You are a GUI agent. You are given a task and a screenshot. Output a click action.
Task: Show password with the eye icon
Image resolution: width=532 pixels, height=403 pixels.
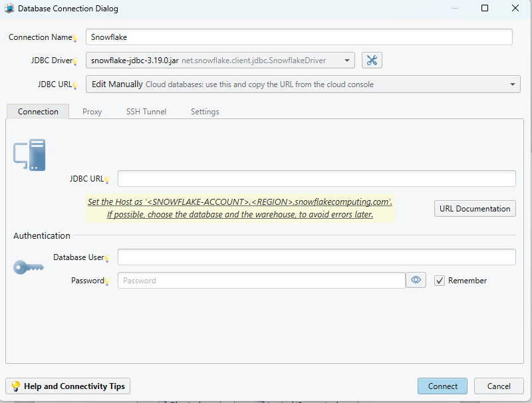[x=416, y=280]
